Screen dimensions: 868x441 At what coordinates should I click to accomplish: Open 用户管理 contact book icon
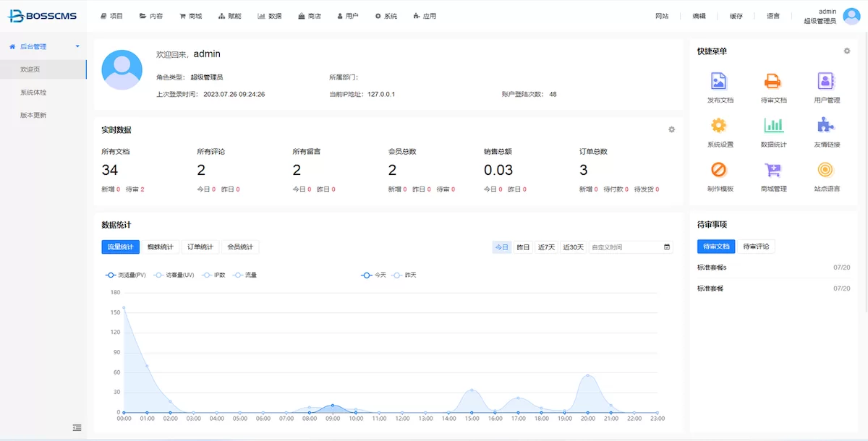pos(826,82)
